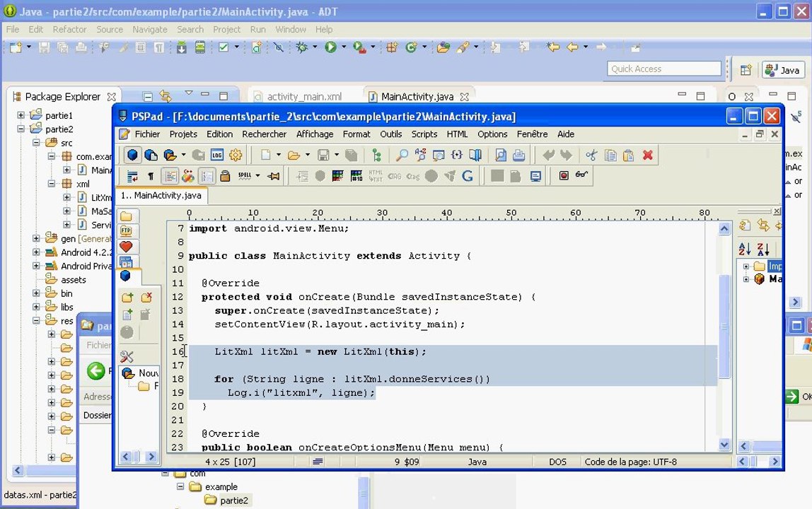Open the Fichier menu in PSPad
The width and height of the screenshot is (812, 509).
click(x=148, y=134)
